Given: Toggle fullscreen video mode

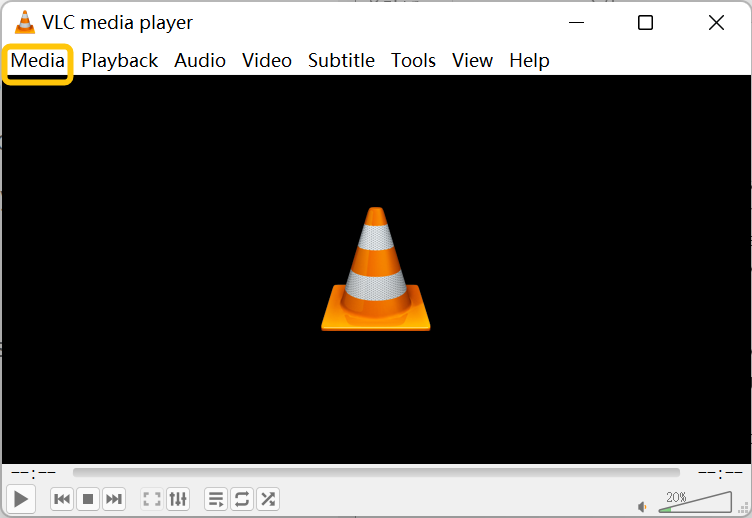Looking at the screenshot, I should [152, 498].
